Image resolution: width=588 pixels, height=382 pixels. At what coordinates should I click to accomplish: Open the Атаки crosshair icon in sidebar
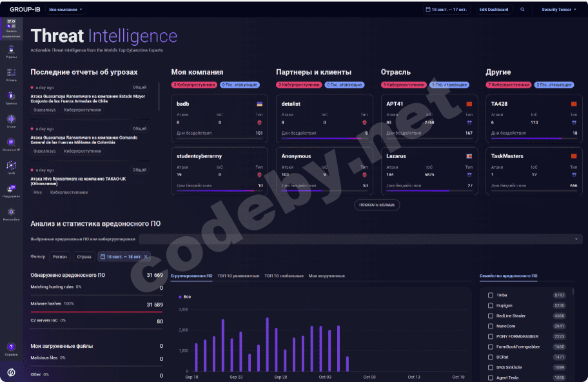(x=11, y=121)
